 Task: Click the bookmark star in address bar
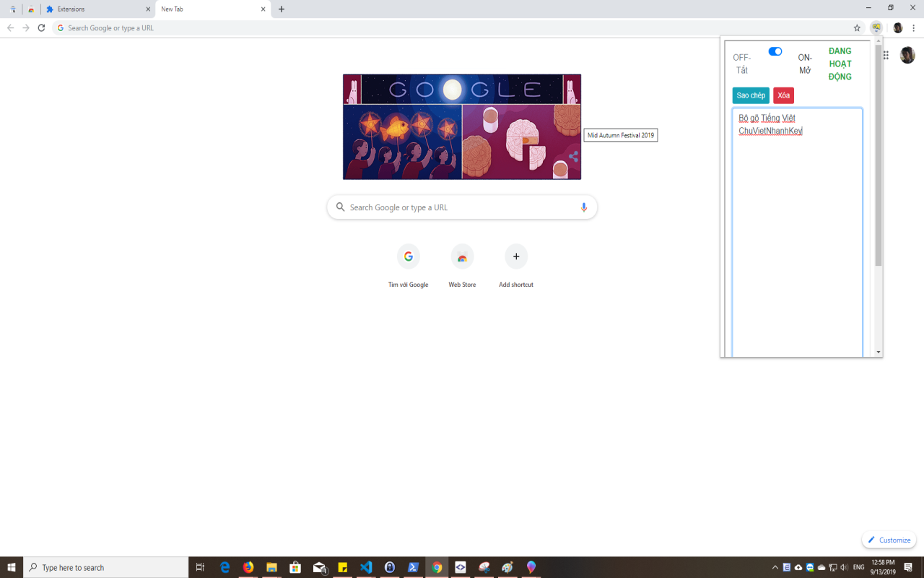coord(857,28)
